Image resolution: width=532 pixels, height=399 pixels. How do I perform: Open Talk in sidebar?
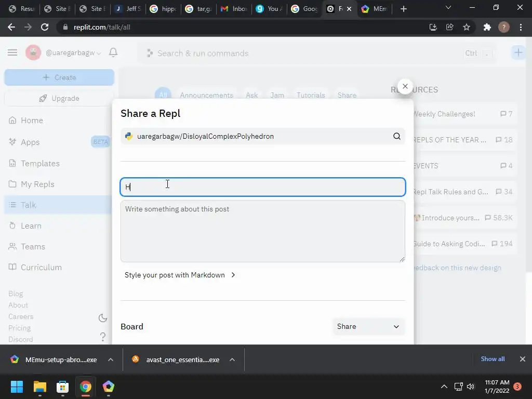[x=58, y=205]
